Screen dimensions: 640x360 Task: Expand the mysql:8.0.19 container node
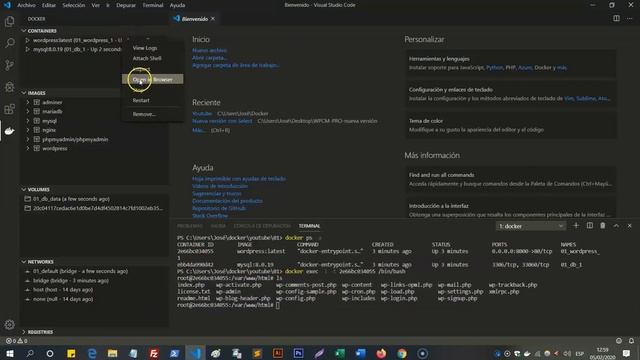pyautogui.click(x=27, y=49)
